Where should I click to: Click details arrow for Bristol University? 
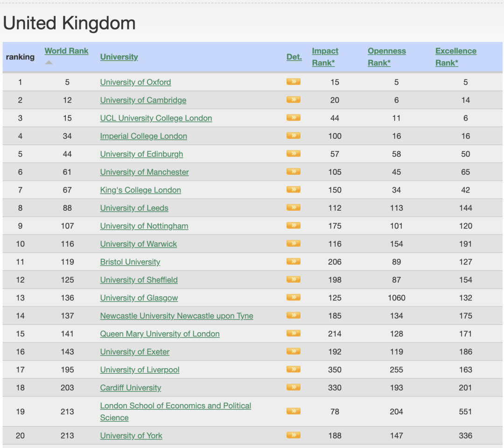point(293,262)
